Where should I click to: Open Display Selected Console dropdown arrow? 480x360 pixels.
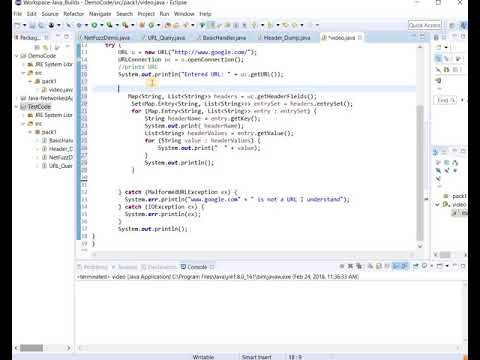click(431, 266)
